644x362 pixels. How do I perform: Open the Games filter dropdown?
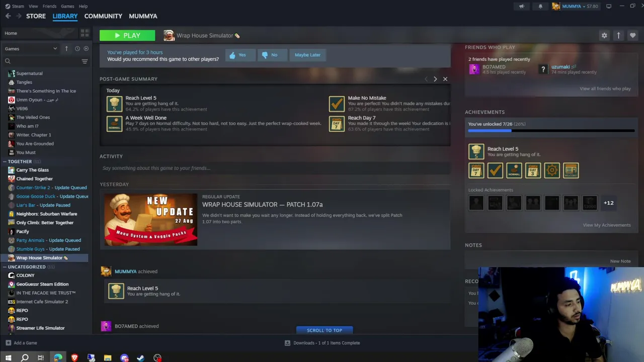pyautogui.click(x=31, y=49)
